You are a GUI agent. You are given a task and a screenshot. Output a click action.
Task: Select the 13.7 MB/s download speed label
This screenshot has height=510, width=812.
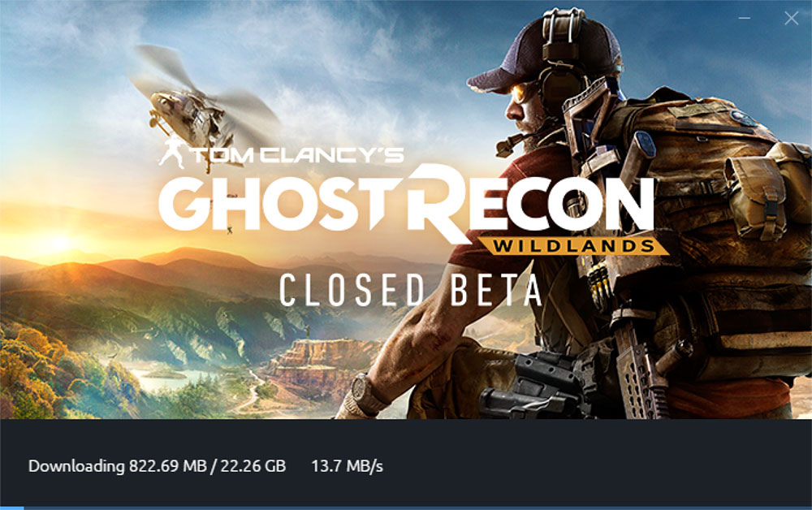point(347,466)
